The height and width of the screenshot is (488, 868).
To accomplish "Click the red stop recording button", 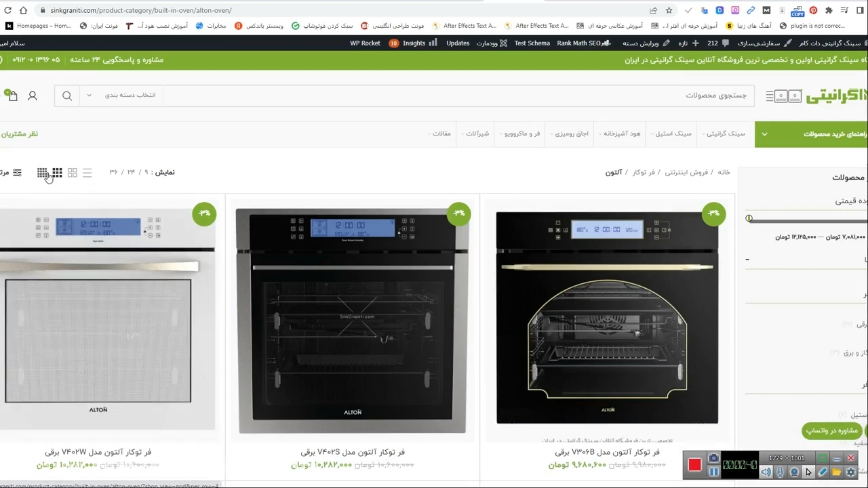I will (x=694, y=465).
